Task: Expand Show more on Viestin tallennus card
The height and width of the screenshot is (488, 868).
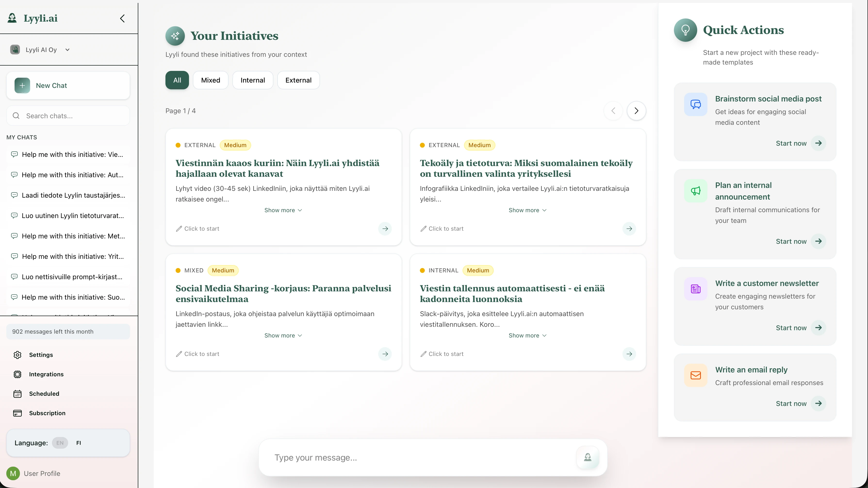Action: 527,335
